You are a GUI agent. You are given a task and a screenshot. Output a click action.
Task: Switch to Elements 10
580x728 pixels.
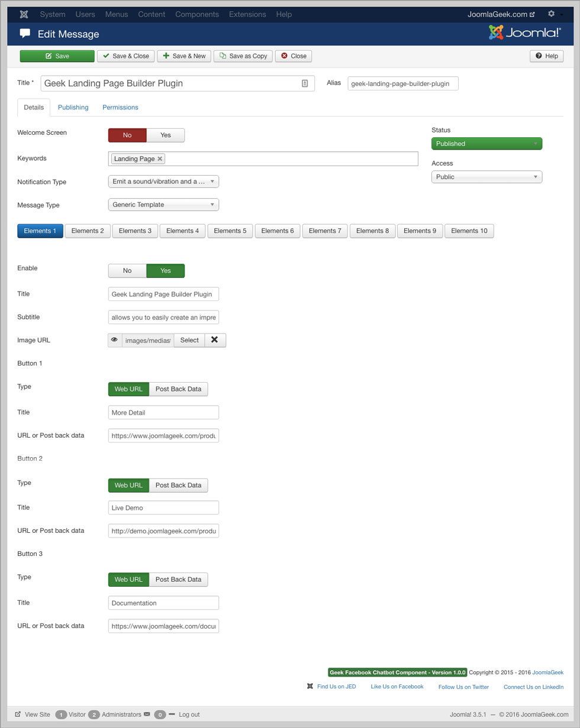[469, 231]
